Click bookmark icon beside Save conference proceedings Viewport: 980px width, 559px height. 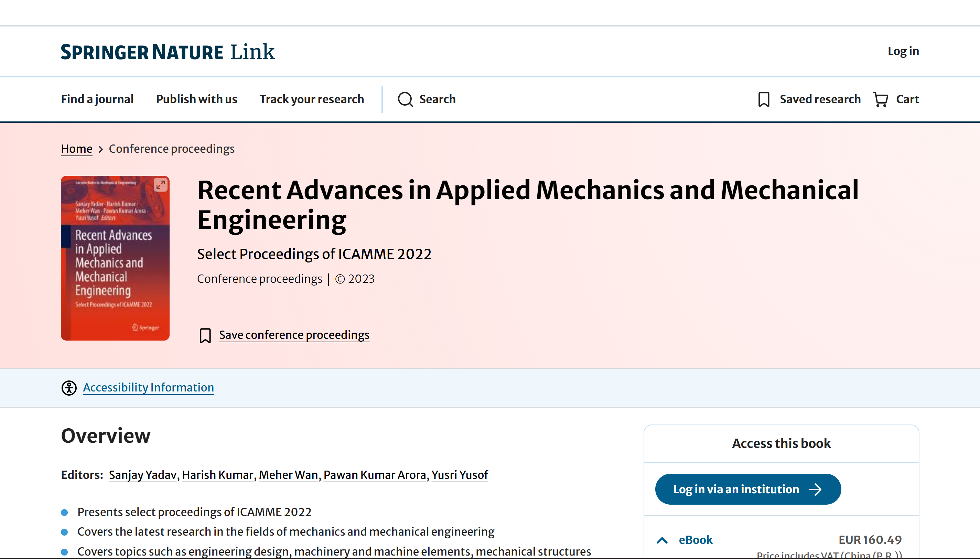coord(205,335)
